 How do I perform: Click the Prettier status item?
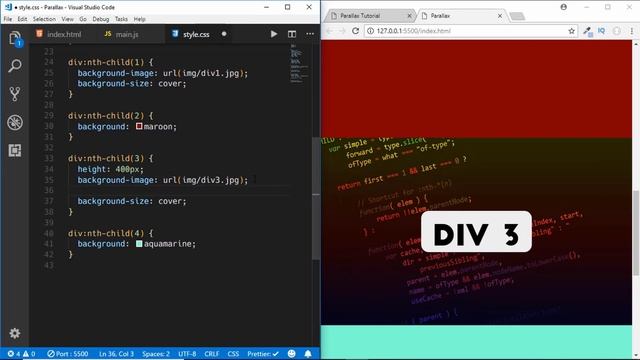coord(263,354)
